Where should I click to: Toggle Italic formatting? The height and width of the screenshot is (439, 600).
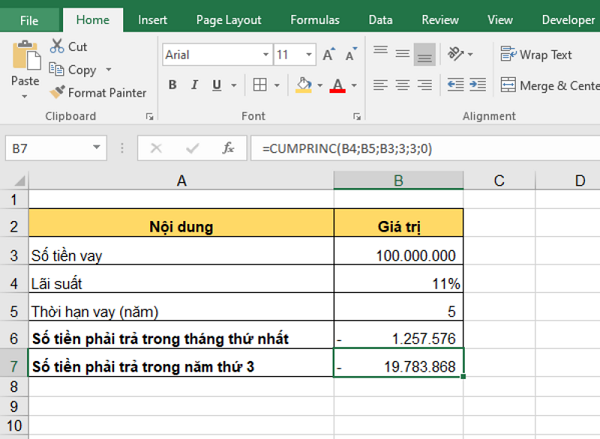click(194, 86)
